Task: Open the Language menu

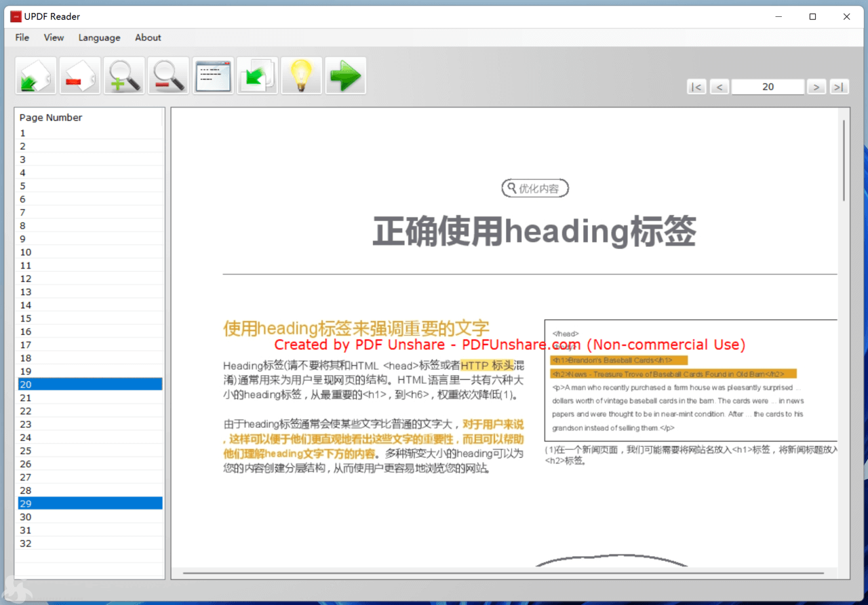Action: [x=99, y=37]
